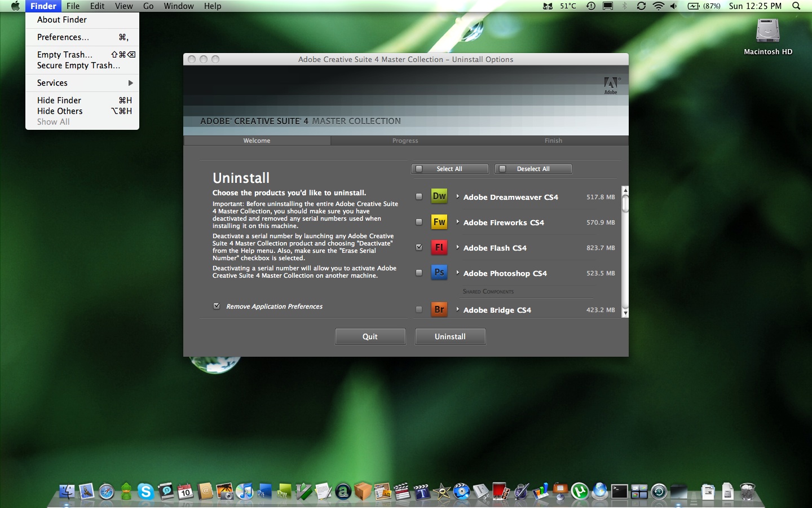Uncheck Remove Application Preferences

click(217, 306)
